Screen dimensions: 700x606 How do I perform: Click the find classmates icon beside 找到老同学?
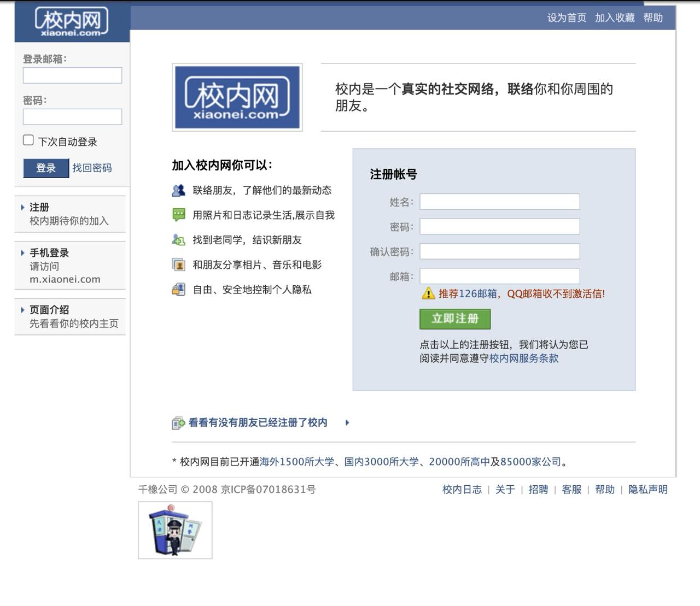click(178, 240)
